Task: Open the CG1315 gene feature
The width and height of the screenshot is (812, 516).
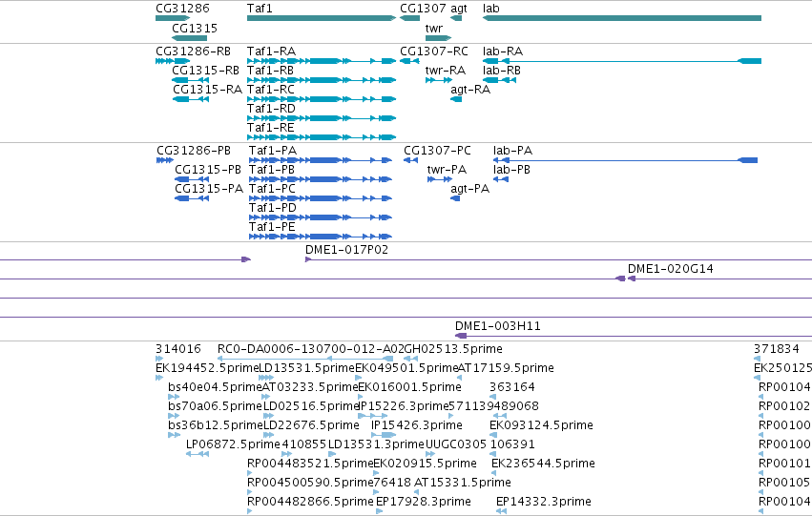Action: tap(189, 38)
